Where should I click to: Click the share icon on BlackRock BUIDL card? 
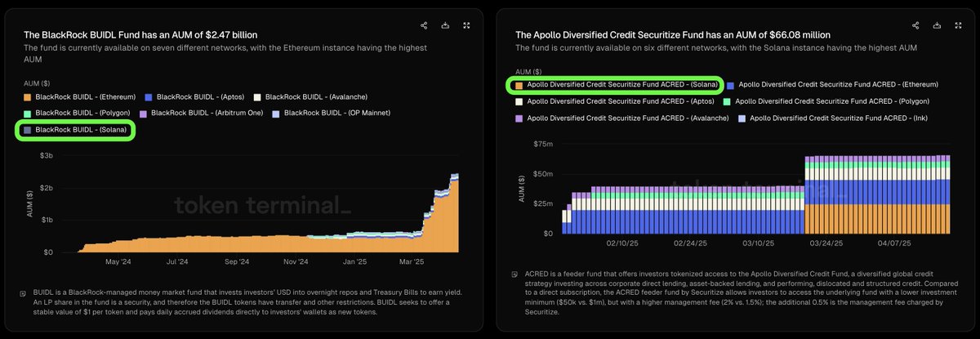click(x=423, y=25)
